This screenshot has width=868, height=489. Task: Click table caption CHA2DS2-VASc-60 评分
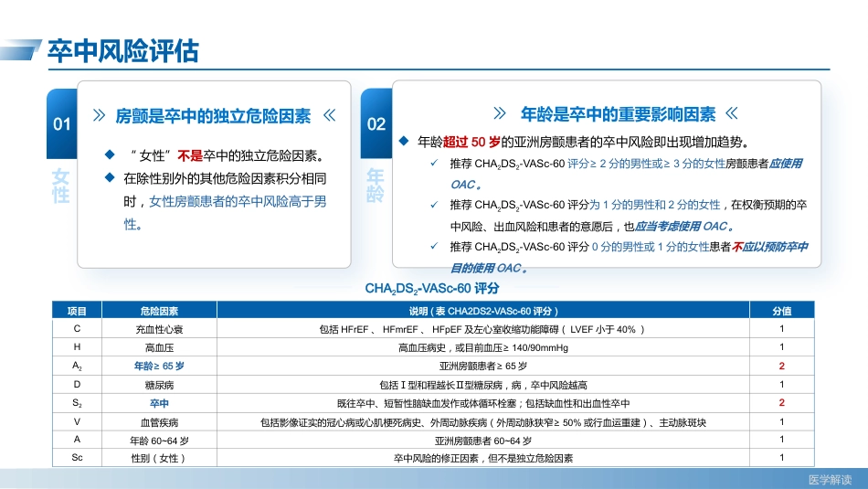click(432, 288)
